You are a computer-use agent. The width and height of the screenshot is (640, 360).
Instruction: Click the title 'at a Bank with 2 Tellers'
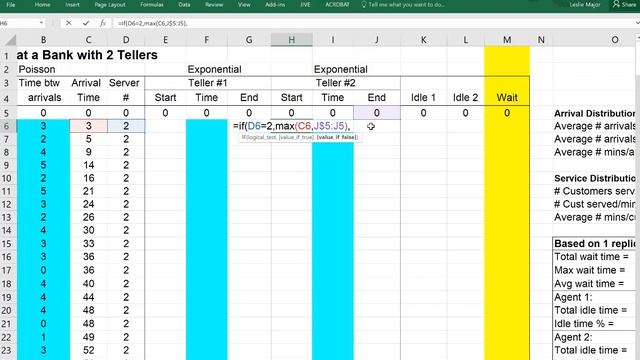coord(87,55)
